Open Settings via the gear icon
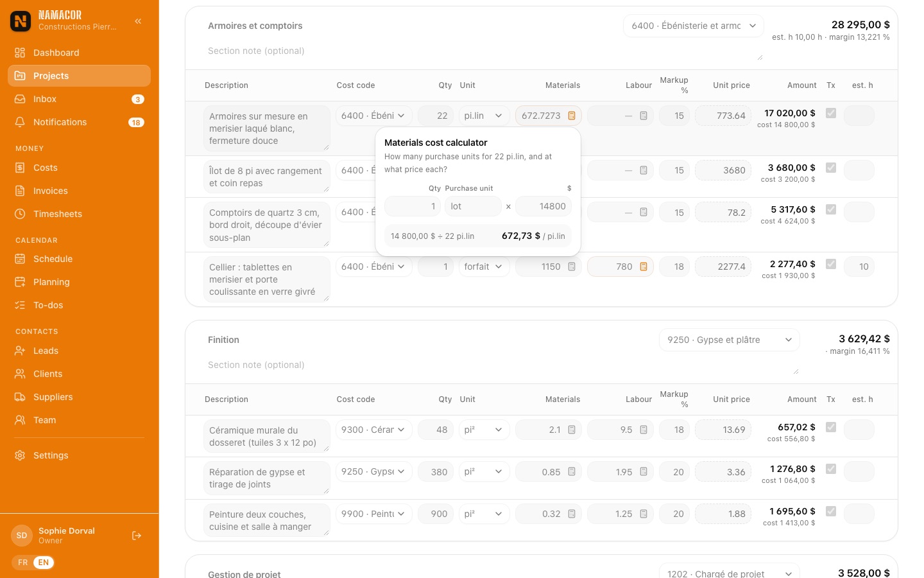The image size is (924, 578). (x=20, y=455)
